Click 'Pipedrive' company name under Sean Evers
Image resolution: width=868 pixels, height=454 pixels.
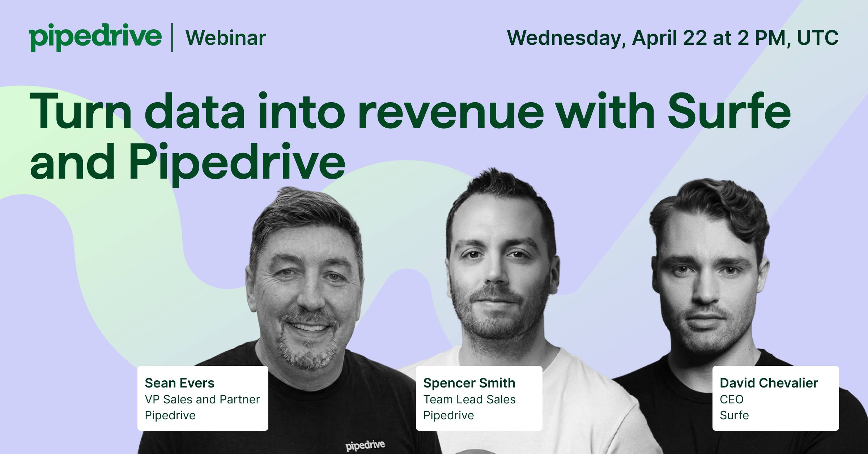[170, 415]
